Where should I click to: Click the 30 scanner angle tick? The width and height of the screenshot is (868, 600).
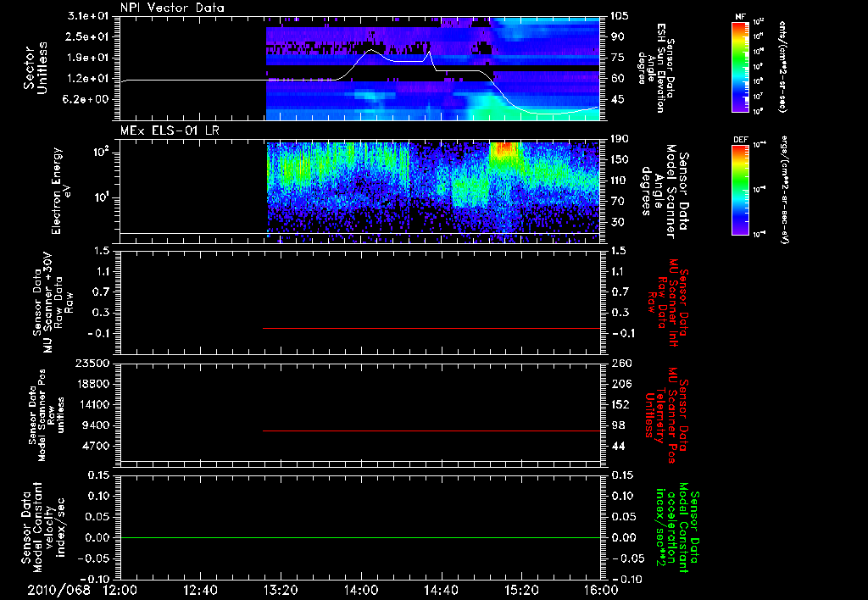pos(617,222)
